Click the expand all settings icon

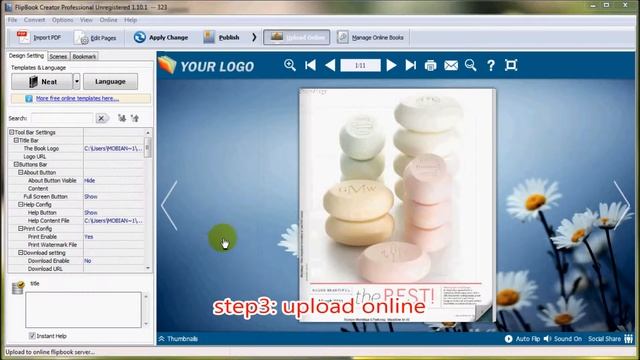coord(122,118)
